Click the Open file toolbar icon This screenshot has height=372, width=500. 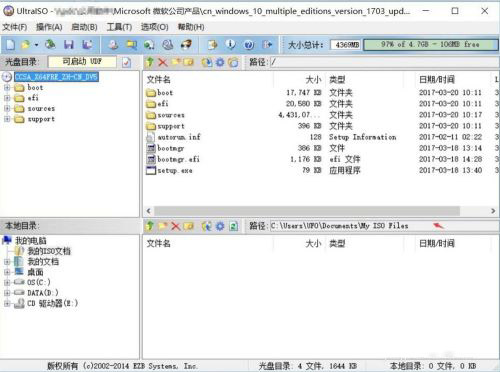[25, 44]
